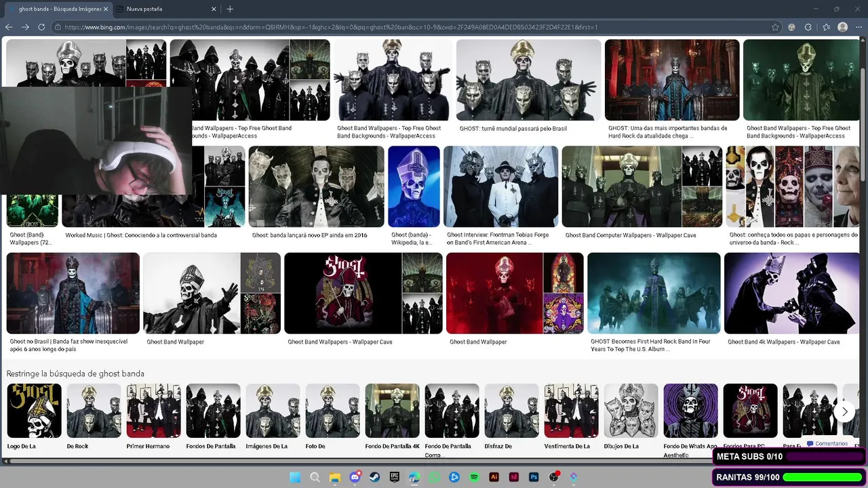868x488 pixels.
Task: Open 'Ghost Band Computer Wallpapers' image
Action: [x=621, y=186]
